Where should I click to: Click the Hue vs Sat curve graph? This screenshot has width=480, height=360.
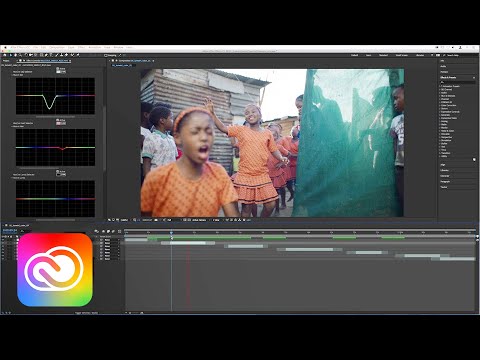pyautogui.click(x=55, y=96)
